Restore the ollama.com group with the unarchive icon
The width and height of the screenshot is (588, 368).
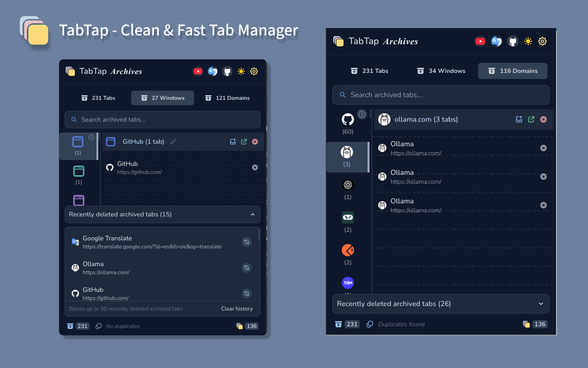pos(519,119)
